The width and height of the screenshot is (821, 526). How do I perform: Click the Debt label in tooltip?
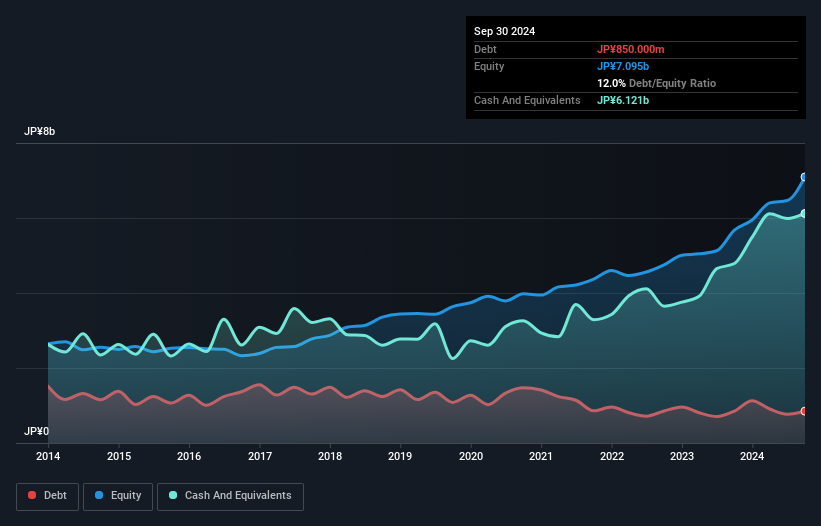tap(485, 49)
